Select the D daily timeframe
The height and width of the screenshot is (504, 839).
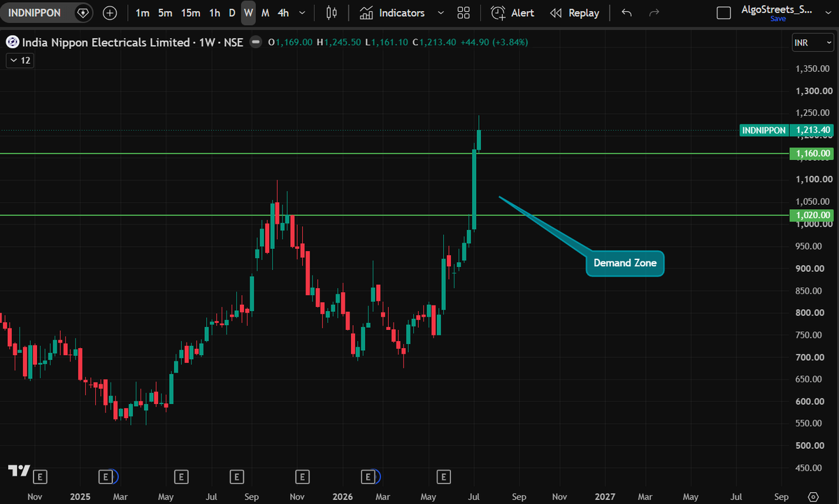point(232,13)
